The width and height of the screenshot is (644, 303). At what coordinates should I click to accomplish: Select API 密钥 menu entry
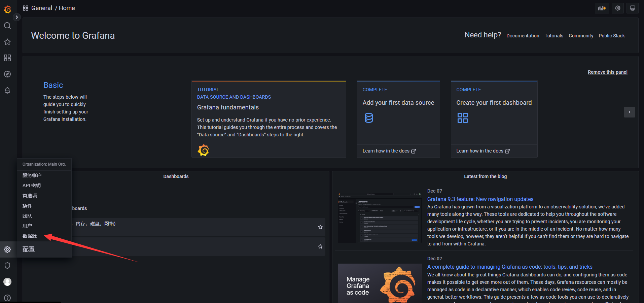(32, 186)
